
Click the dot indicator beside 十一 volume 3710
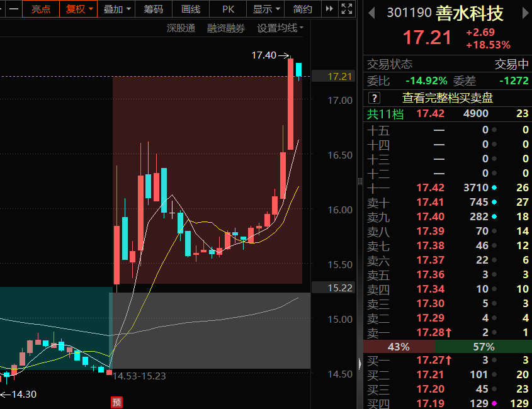point(494,188)
